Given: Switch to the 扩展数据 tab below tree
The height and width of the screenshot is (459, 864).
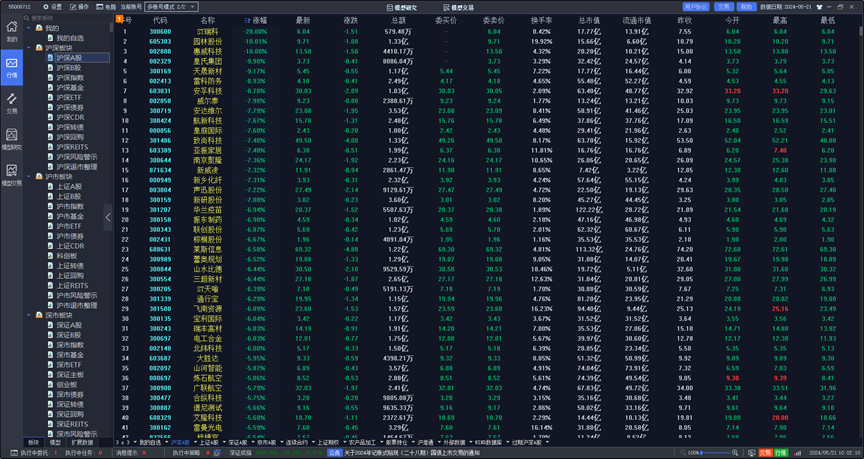Looking at the screenshot, I should (82, 442).
